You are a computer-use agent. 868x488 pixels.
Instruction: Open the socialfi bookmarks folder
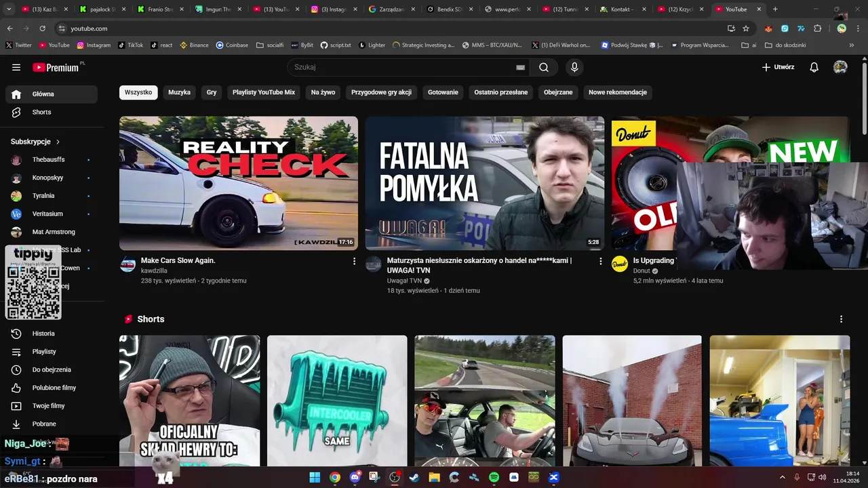click(270, 45)
